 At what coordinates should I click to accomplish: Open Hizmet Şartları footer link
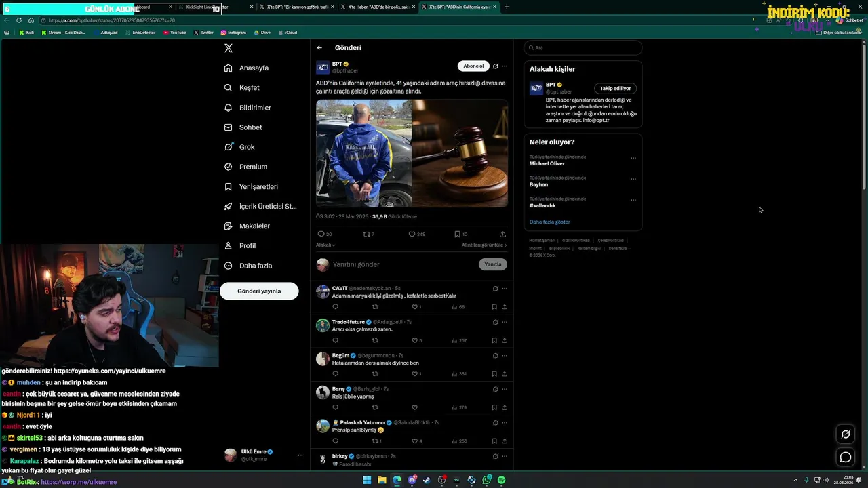click(x=542, y=241)
